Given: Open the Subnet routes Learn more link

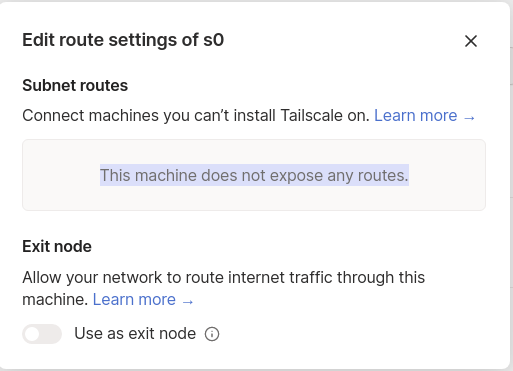Looking at the screenshot, I should (x=425, y=116).
